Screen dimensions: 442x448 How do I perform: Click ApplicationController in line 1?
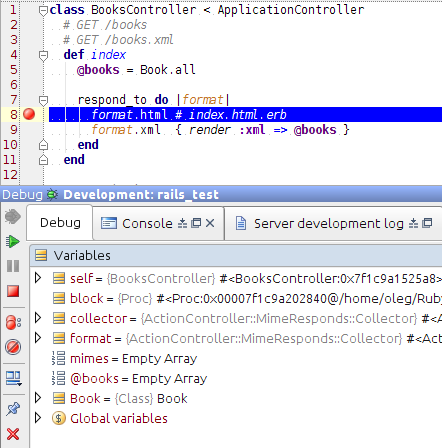click(x=291, y=10)
